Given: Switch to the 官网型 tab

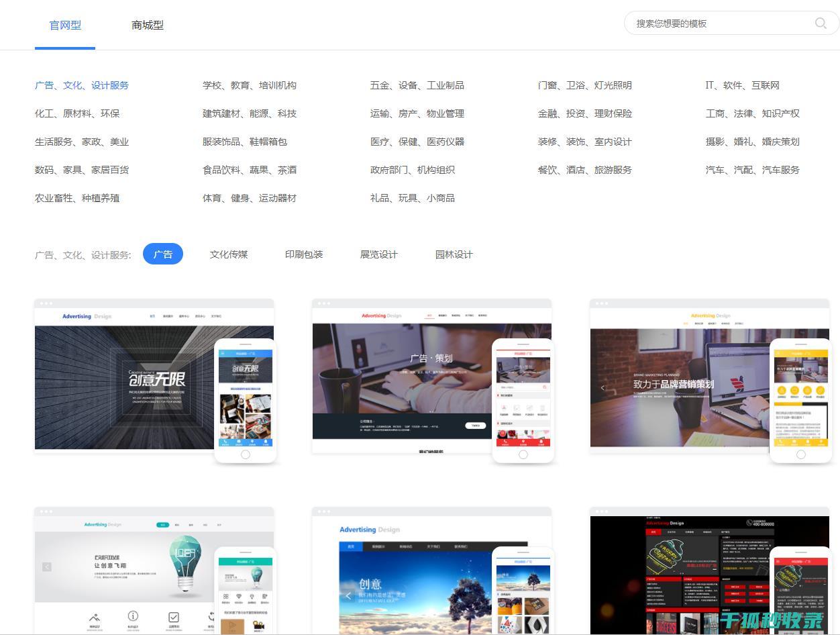Looking at the screenshot, I should coord(65,26).
